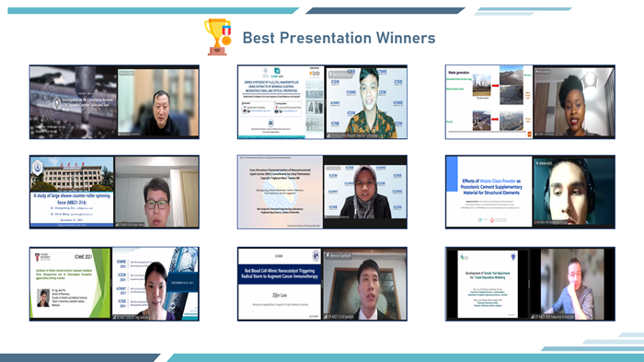
Task: Click the university crest on the sheave spinning slide
Action: pyautogui.click(x=38, y=168)
